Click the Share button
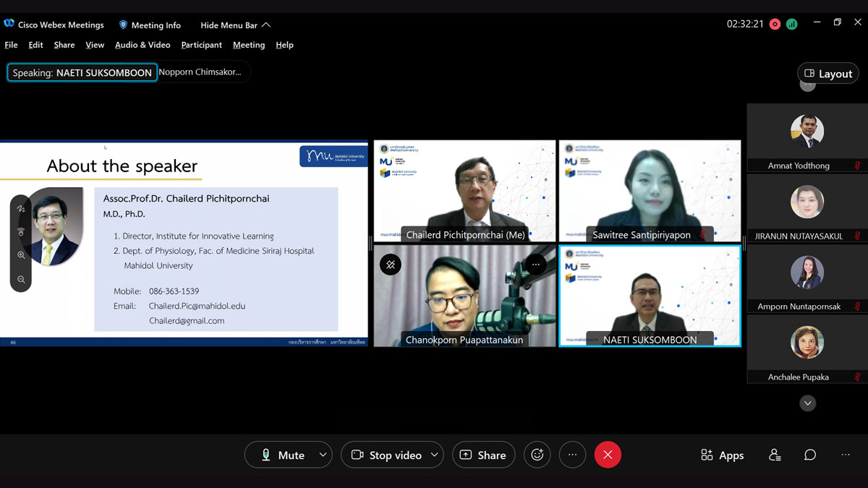The image size is (868, 488). (483, 455)
